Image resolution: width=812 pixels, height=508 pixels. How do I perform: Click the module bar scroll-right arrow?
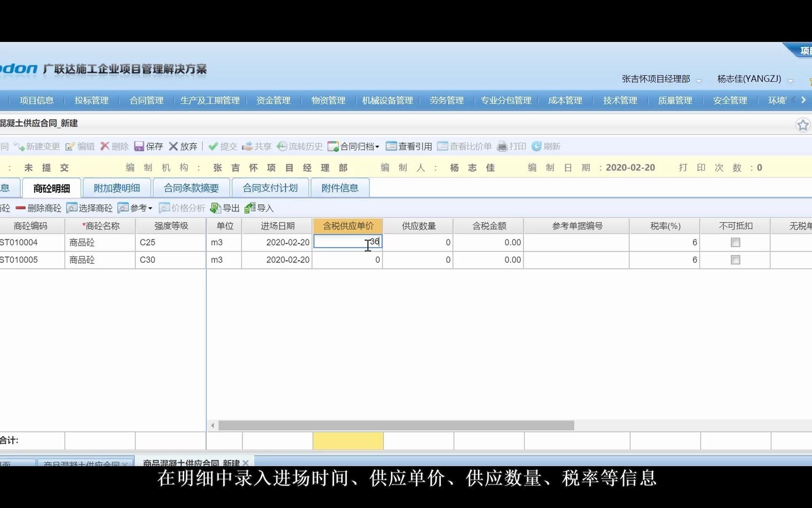tap(804, 100)
